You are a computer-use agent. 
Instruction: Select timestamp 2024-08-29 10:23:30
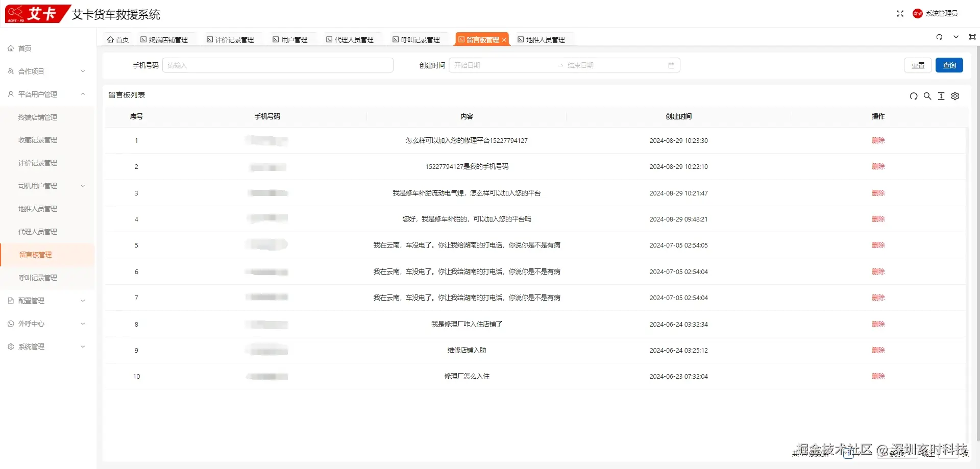pos(679,141)
